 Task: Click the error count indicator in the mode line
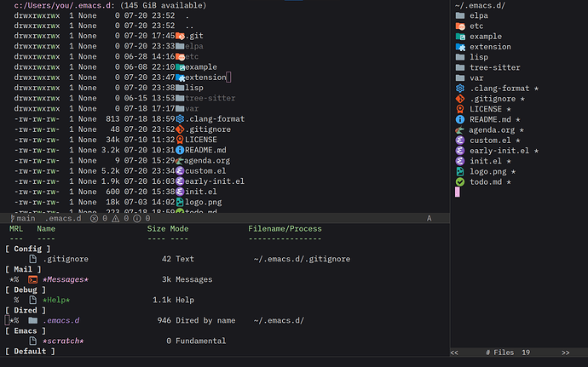point(99,218)
